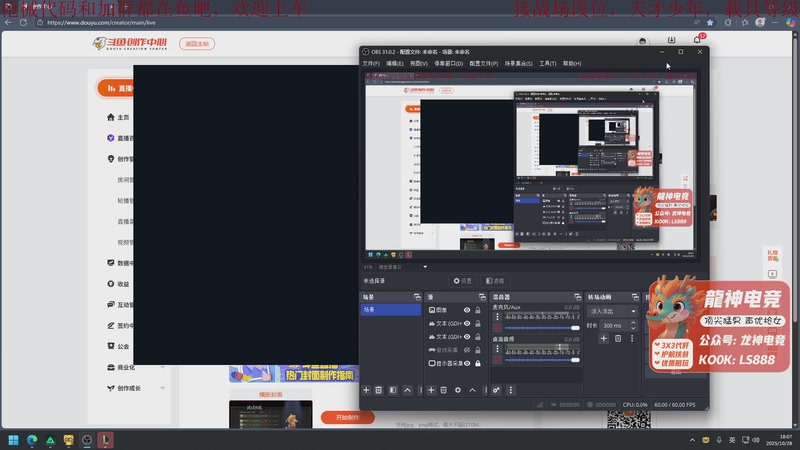
Task: Open options dots for 麦克风/Aux channel
Action: point(497,317)
